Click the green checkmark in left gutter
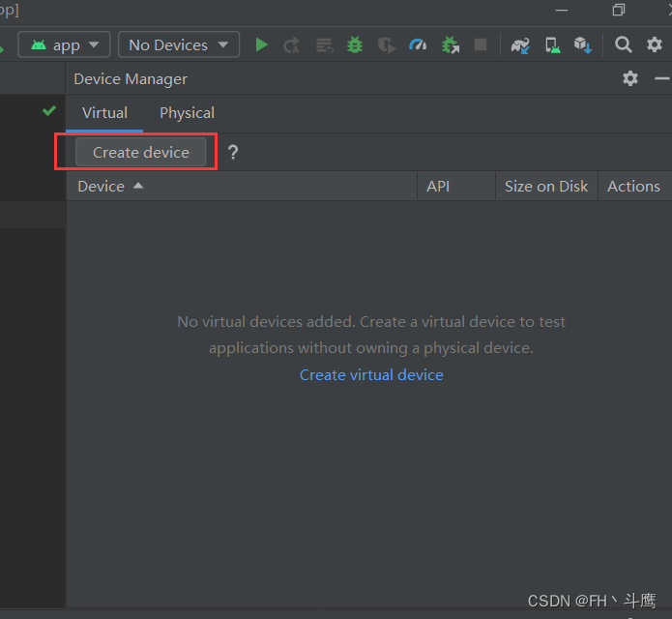 (x=49, y=111)
